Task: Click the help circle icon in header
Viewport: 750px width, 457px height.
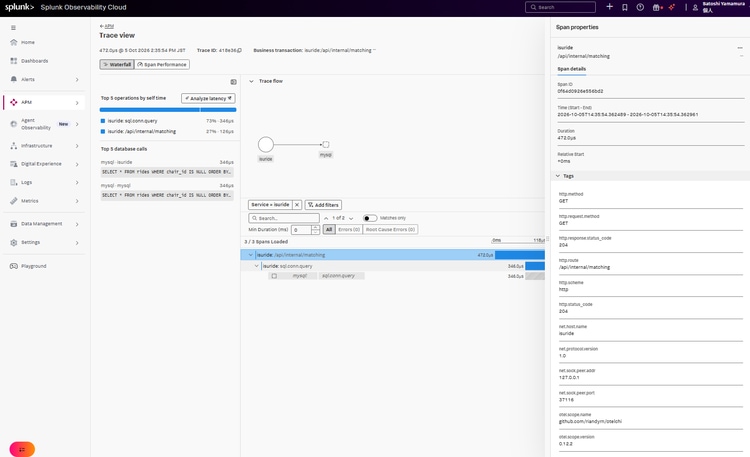Action: point(640,7)
